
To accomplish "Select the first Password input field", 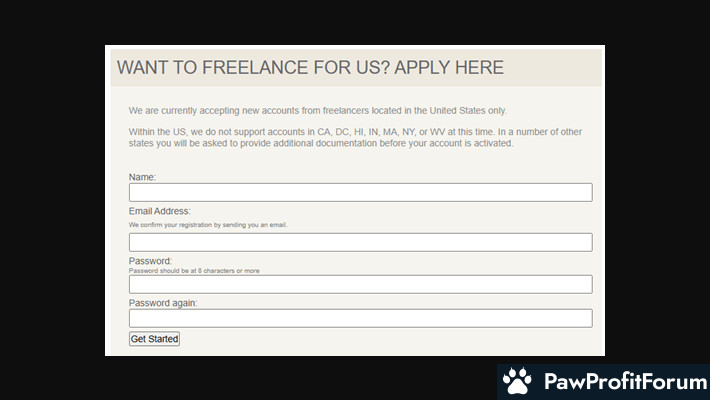I will tap(360, 284).
